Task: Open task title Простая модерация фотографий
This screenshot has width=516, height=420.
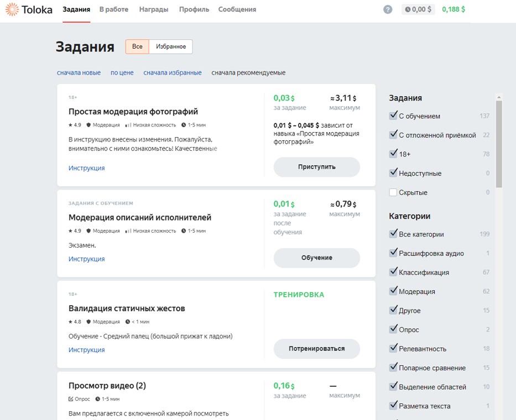Action: (x=133, y=112)
